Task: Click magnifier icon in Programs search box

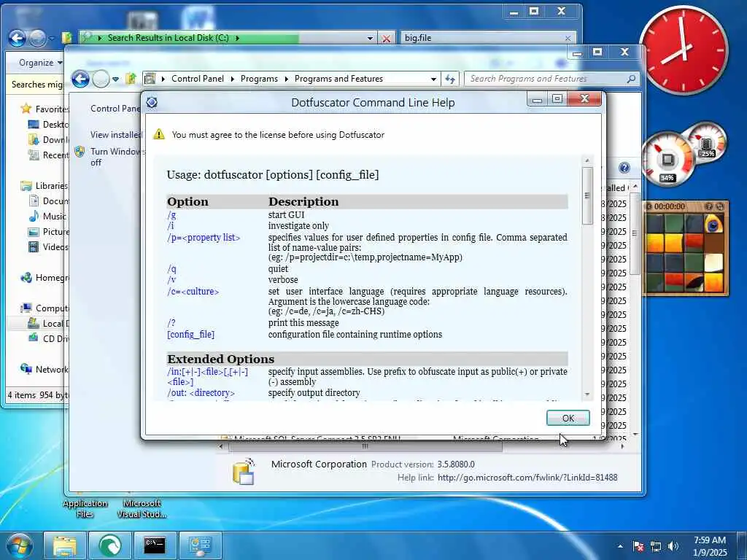Action: click(631, 79)
